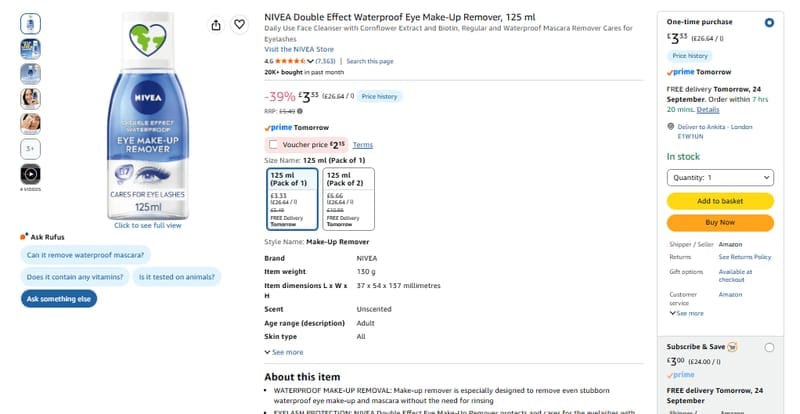
Task: Choose the 125 ml Pack of 2 option
Action: pyautogui.click(x=348, y=199)
